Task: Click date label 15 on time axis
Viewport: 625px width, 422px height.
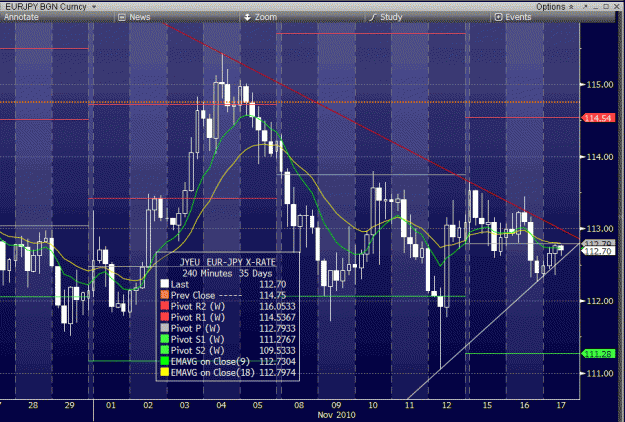Action: point(487,405)
